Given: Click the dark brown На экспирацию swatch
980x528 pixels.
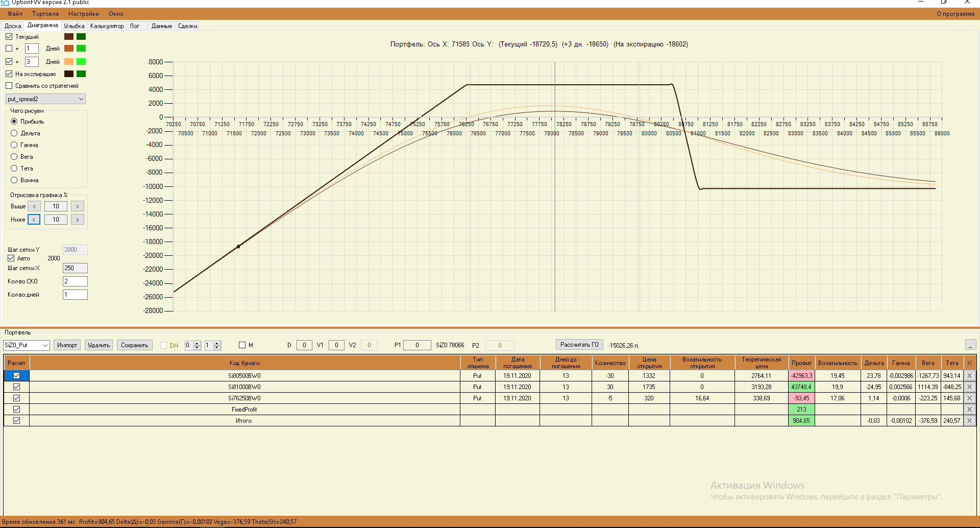Looking at the screenshot, I should pyautogui.click(x=69, y=74).
